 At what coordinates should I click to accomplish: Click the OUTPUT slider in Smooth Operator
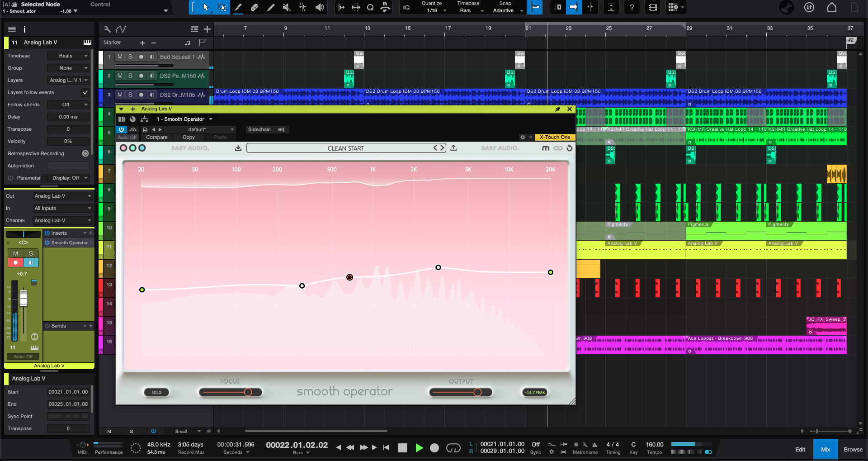point(461,392)
